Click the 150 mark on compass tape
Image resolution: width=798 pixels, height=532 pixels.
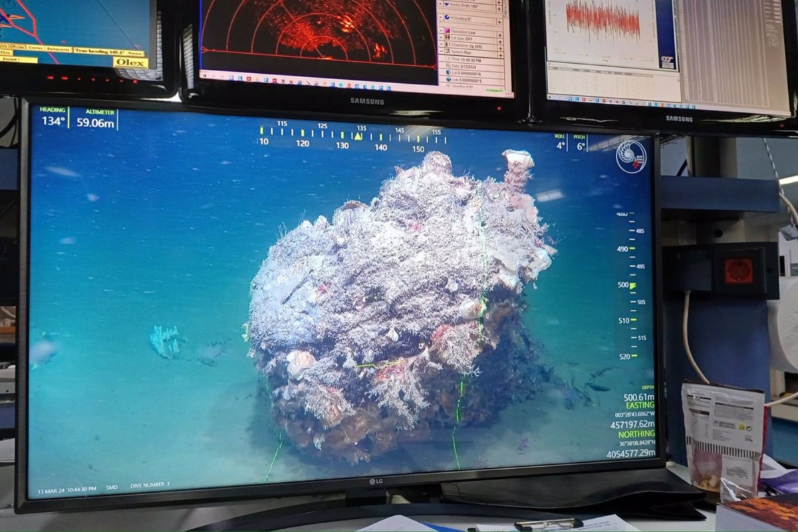(418, 148)
